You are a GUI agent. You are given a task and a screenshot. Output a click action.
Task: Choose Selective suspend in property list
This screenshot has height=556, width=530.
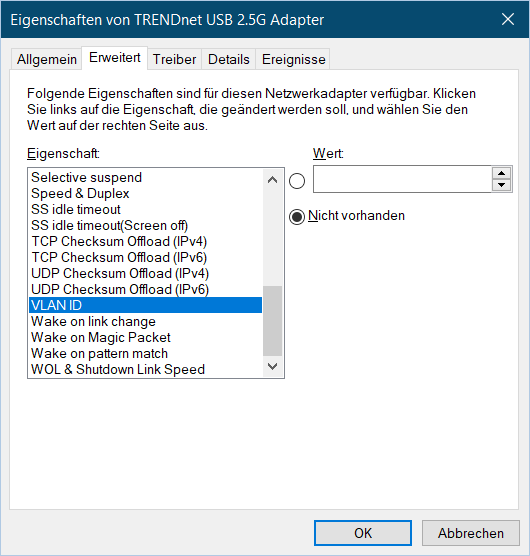coord(145,177)
